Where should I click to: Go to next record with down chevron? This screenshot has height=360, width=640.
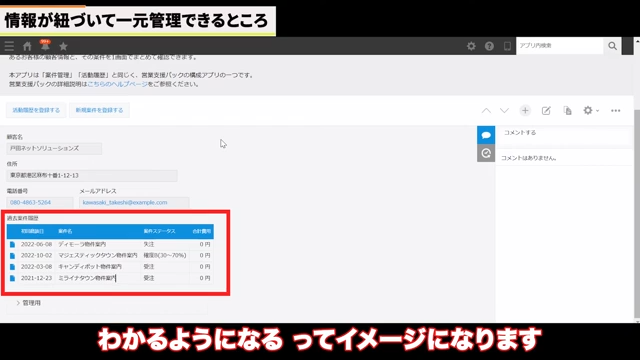coord(504,111)
